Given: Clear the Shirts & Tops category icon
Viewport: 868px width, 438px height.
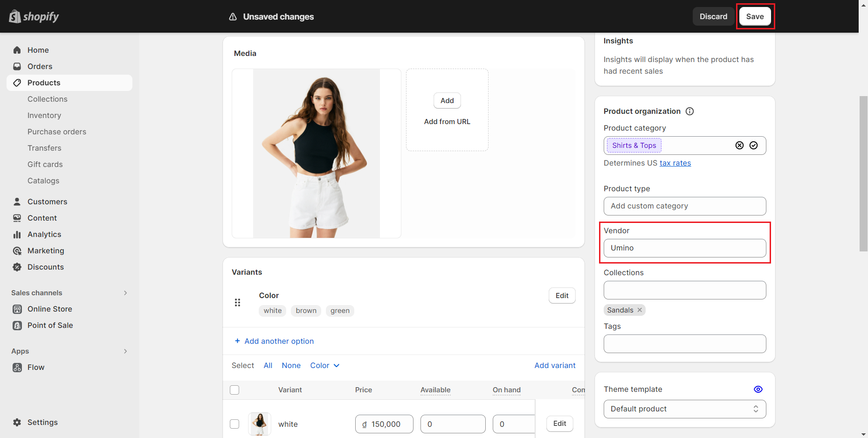Looking at the screenshot, I should tap(739, 146).
